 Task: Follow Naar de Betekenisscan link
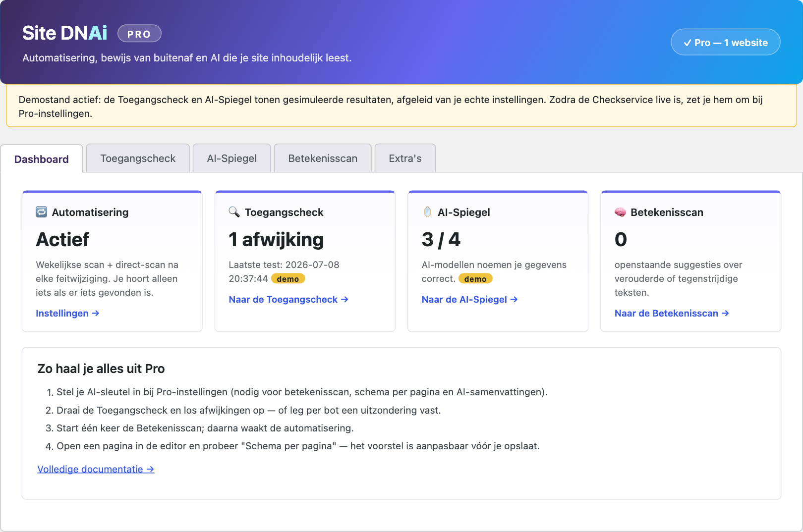pos(672,313)
